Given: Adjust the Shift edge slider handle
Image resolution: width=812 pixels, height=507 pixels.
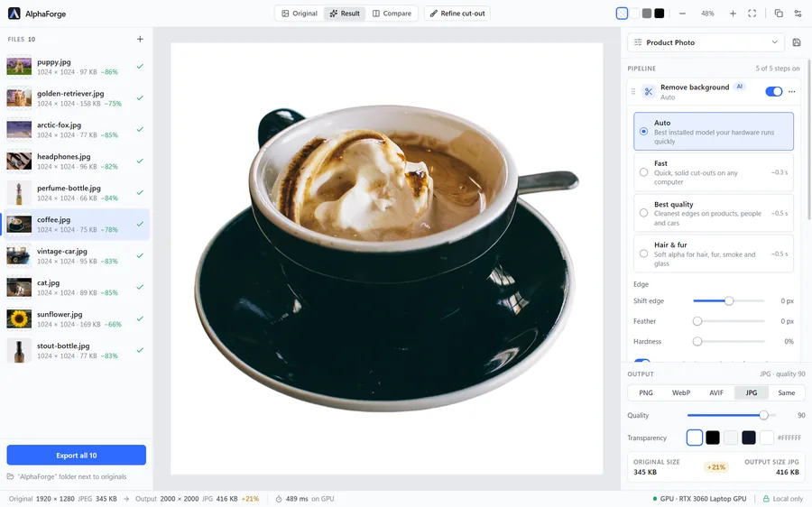Looking at the screenshot, I should click(x=729, y=301).
